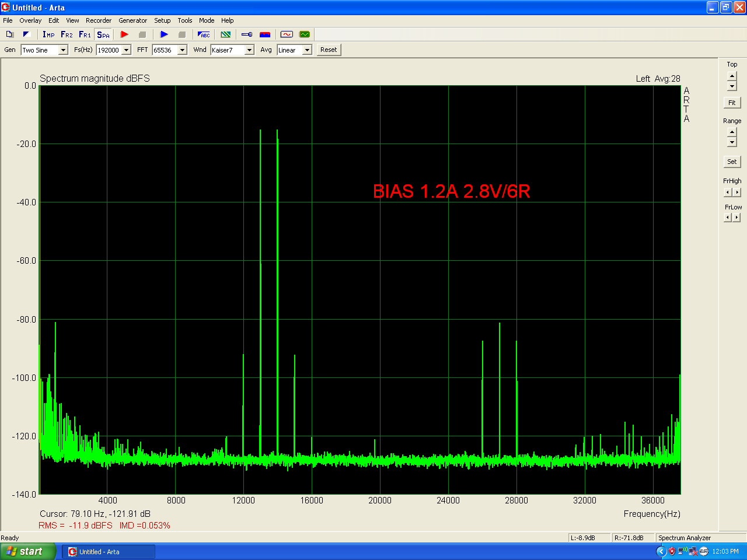Click FrLow left arrow
This screenshot has width=747, height=560.
[x=728, y=218]
